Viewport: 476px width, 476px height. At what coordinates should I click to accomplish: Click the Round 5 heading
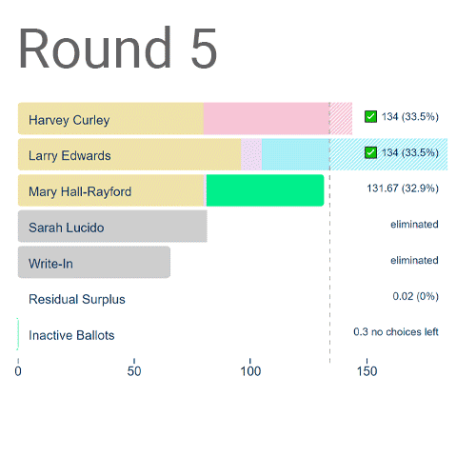(118, 48)
